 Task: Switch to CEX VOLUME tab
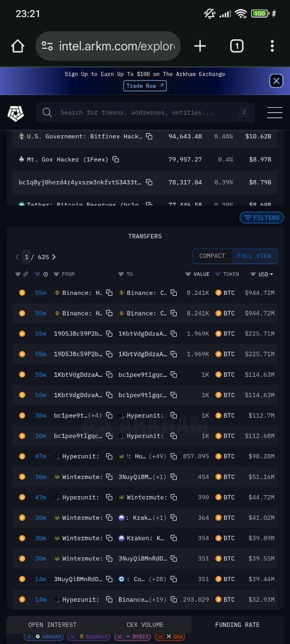[145, 625]
